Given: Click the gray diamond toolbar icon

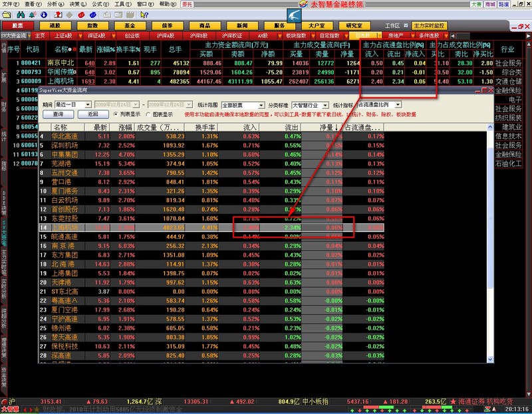Looking at the screenshot, I should pyautogui.click(x=70, y=15).
